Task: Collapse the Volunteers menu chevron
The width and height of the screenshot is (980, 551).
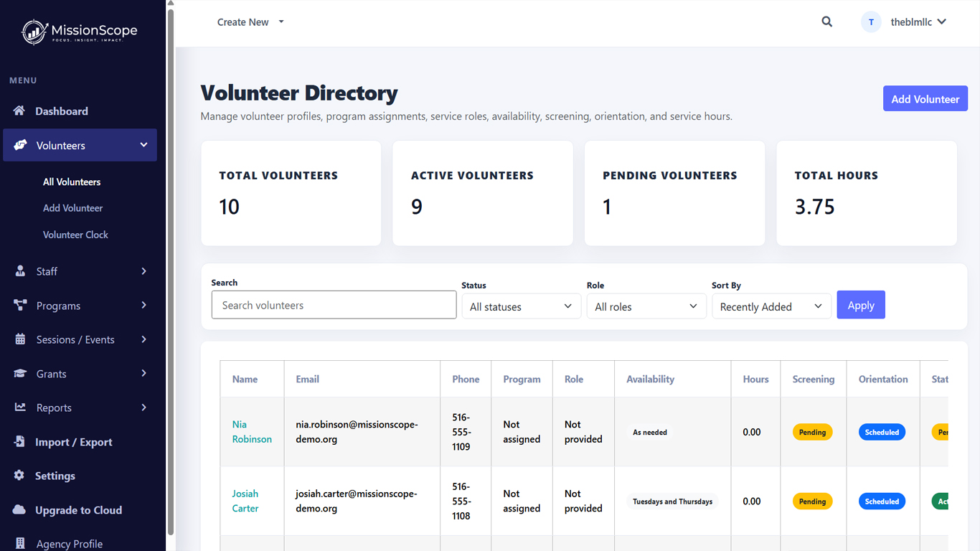Action: point(143,145)
